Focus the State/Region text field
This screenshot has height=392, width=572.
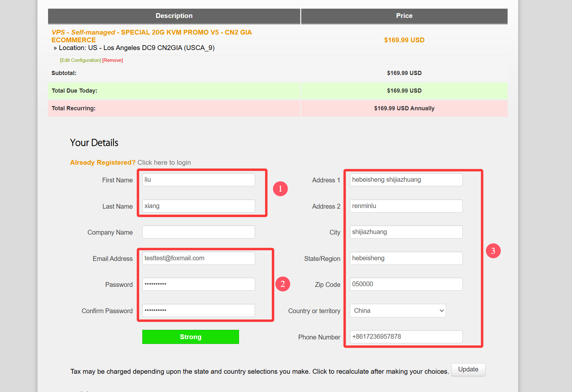pyautogui.click(x=406, y=258)
